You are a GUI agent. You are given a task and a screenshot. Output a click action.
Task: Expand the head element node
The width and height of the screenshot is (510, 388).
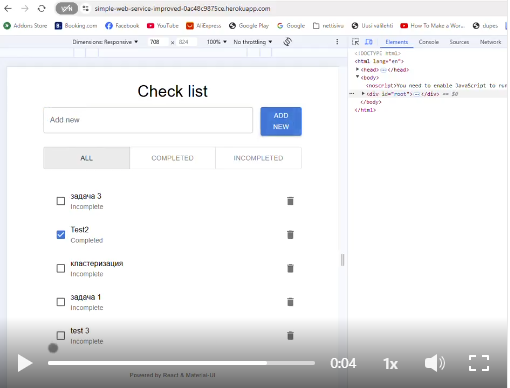click(x=357, y=69)
